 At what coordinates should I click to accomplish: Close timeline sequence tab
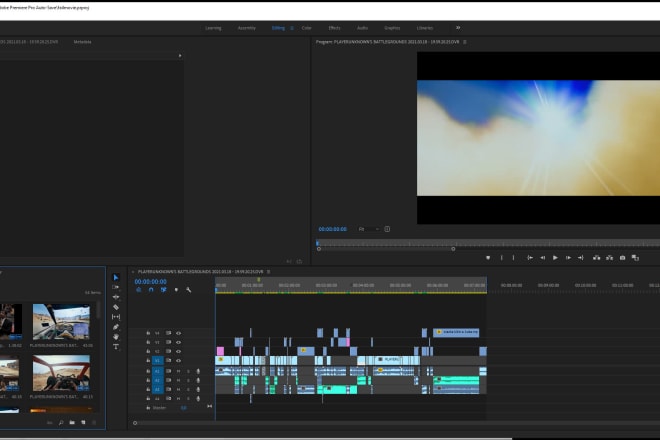coord(133,272)
